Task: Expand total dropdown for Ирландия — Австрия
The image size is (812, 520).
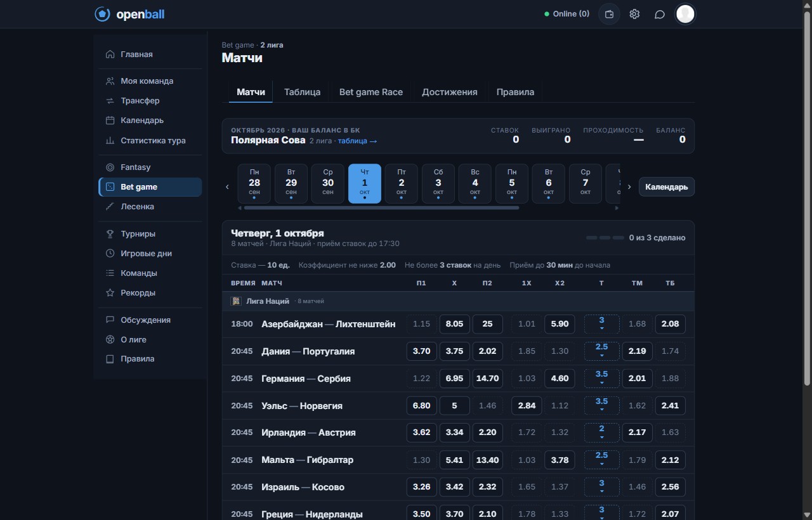Action: pos(601,432)
